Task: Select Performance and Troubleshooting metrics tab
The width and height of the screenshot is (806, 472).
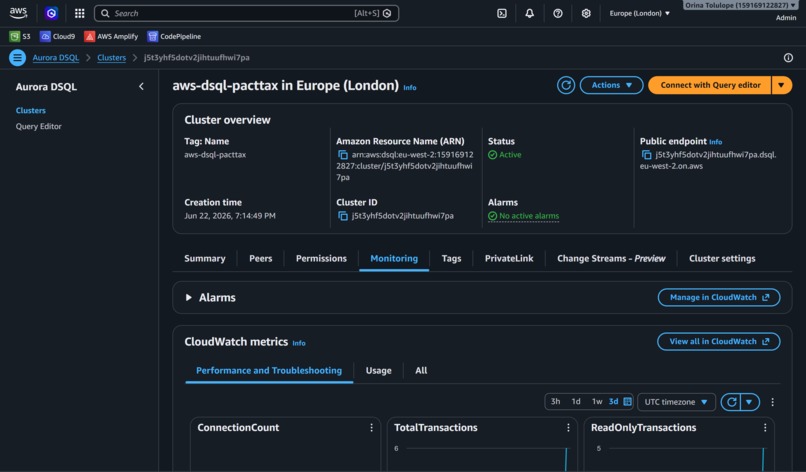Action: coord(269,371)
